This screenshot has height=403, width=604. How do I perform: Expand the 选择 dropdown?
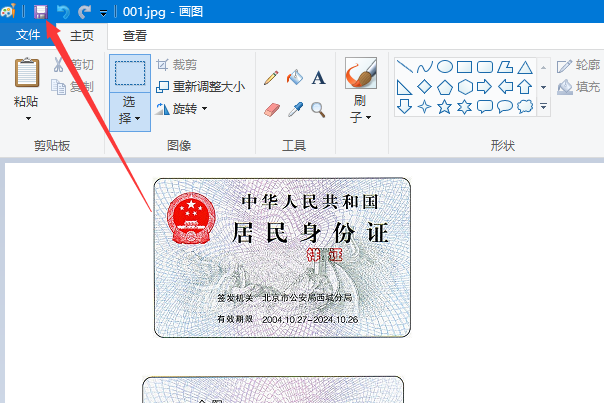click(x=130, y=111)
